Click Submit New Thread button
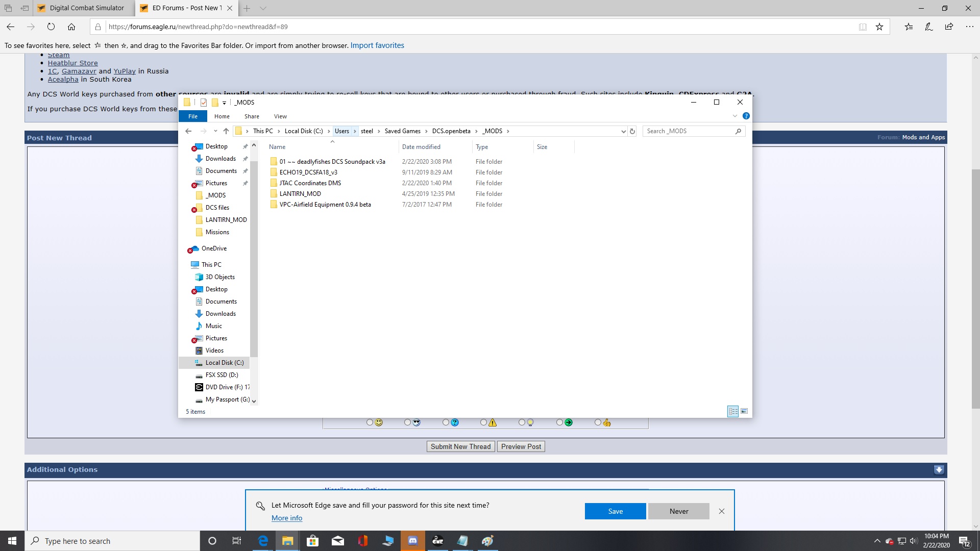This screenshot has width=980, height=551. tap(460, 446)
